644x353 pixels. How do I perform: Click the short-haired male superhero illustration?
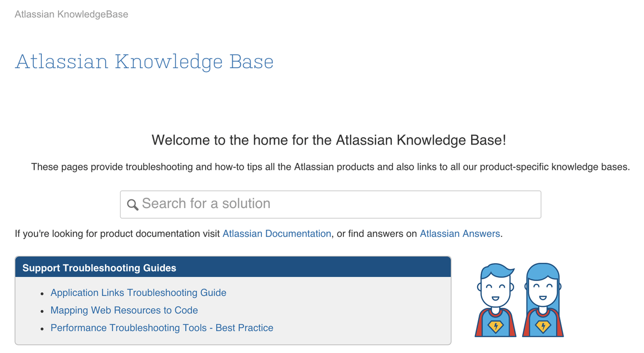pos(495,300)
